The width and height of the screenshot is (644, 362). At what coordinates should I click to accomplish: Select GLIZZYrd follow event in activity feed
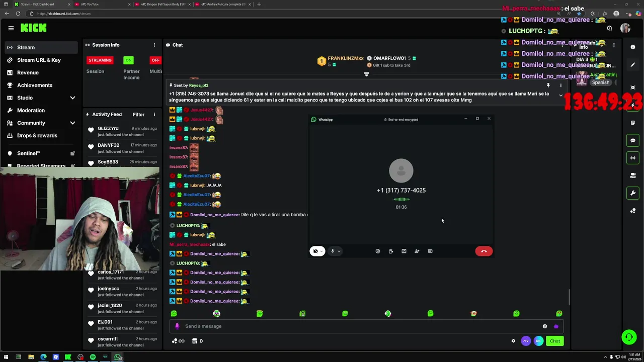tap(122, 131)
